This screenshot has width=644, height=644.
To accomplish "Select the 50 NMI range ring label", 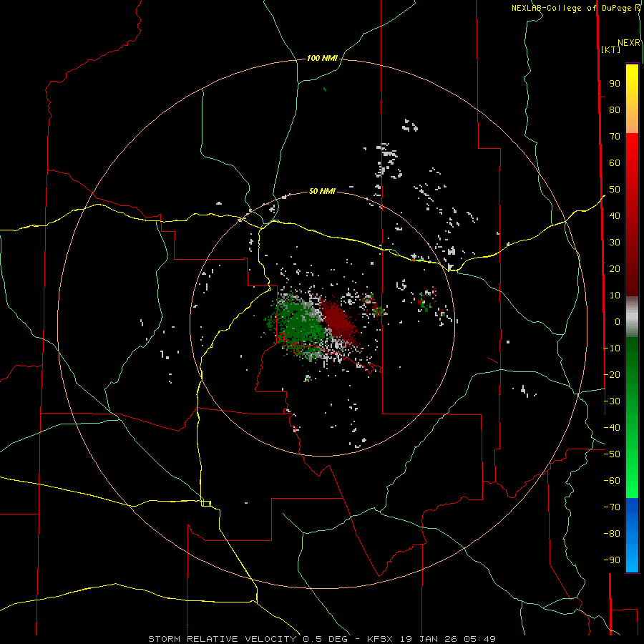I will pos(322,191).
